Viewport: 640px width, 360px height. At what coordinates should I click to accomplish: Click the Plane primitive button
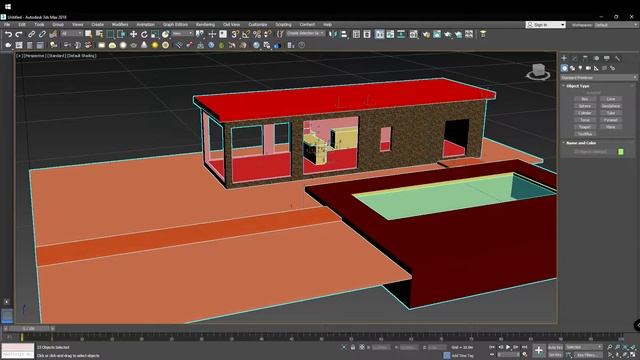(x=611, y=127)
